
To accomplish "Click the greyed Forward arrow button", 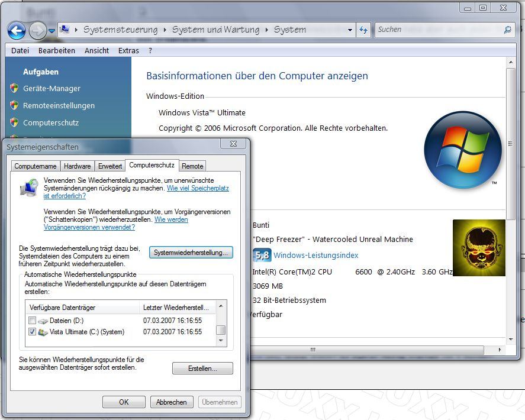I will [x=37, y=30].
